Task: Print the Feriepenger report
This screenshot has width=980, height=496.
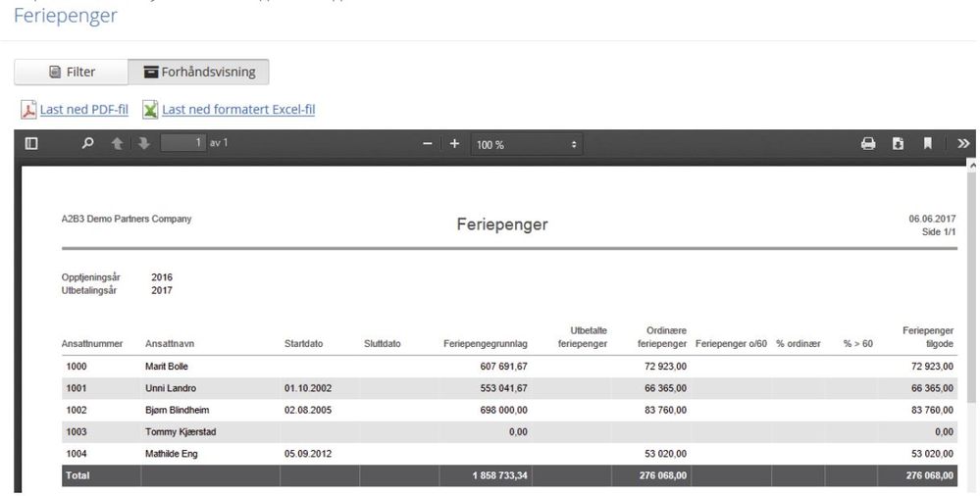Action: pos(867,144)
